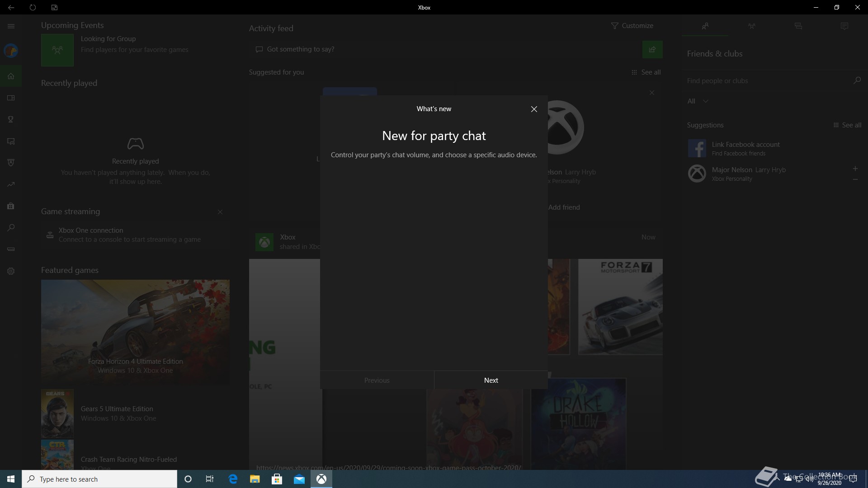Open Customize activity feed filter
The width and height of the screenshot is (868, 488).
point(632,26)
